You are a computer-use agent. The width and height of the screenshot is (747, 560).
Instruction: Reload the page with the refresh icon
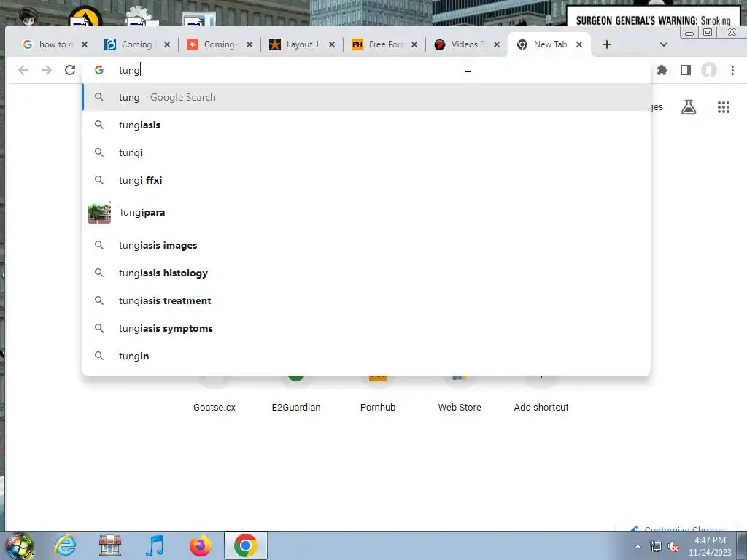coord(70,70)
